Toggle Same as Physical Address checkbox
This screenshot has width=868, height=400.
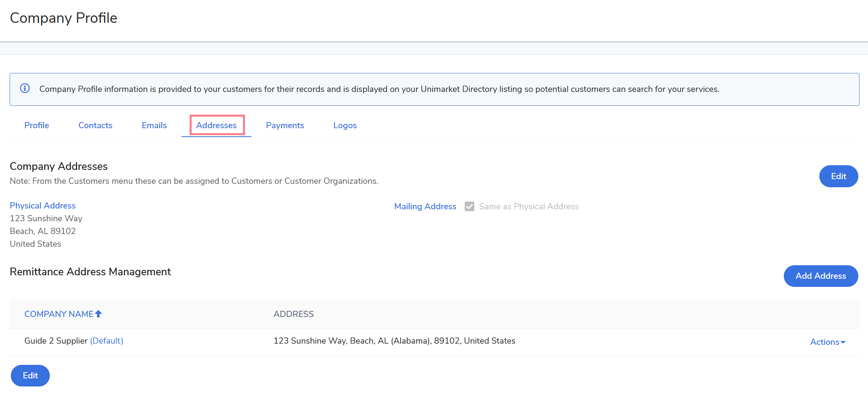(469, 207)
